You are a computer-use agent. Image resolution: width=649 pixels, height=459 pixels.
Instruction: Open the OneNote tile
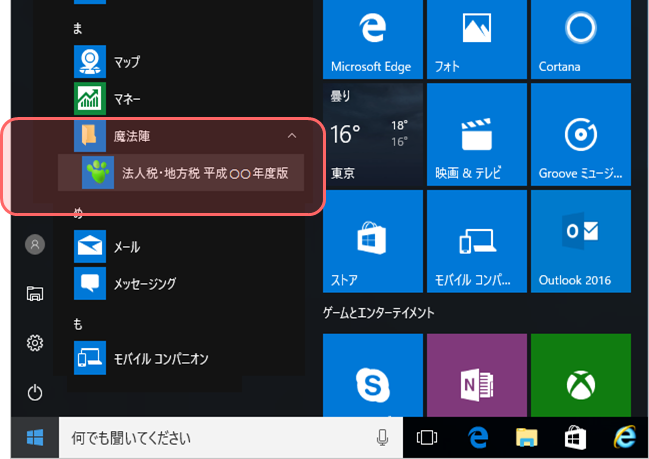(x=475, y=379)
